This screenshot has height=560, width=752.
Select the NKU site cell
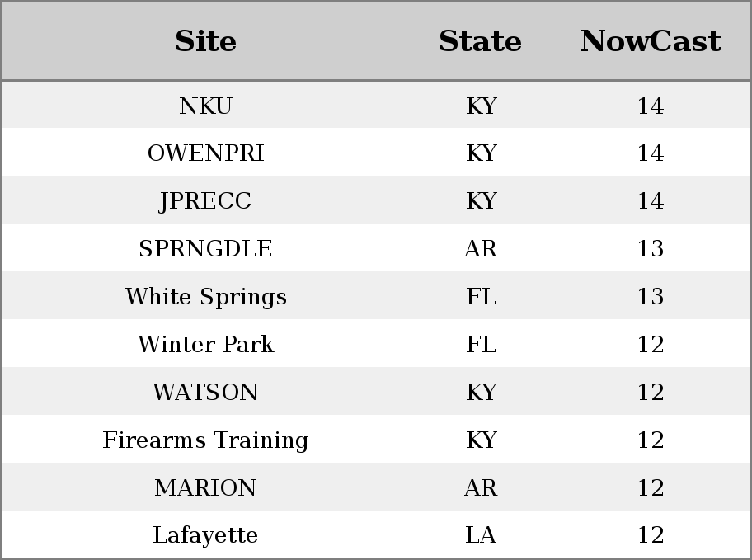point(206,106)
